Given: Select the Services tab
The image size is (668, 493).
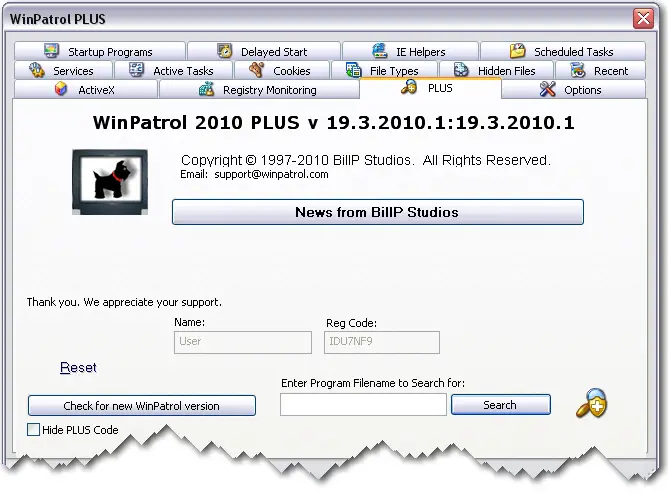Looking at the screenshot, I should pos(63,70).
